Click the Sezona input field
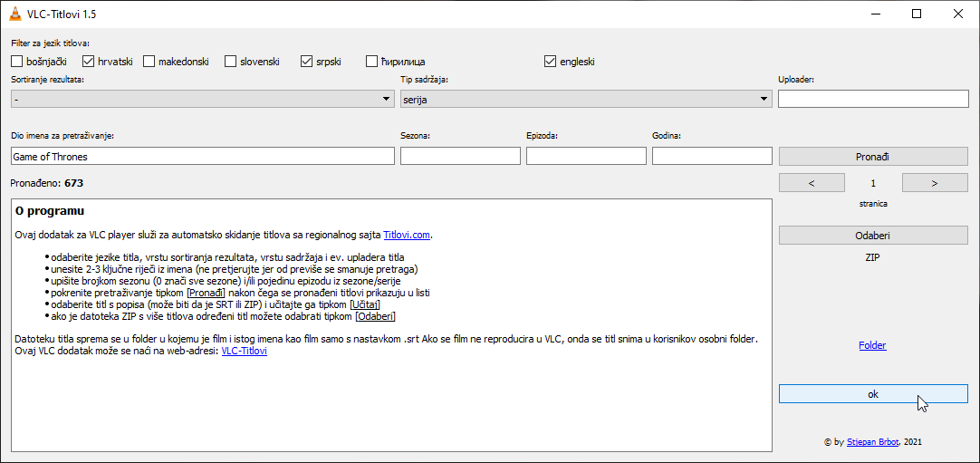Screen dimensions: 980x463 (460, 156)
